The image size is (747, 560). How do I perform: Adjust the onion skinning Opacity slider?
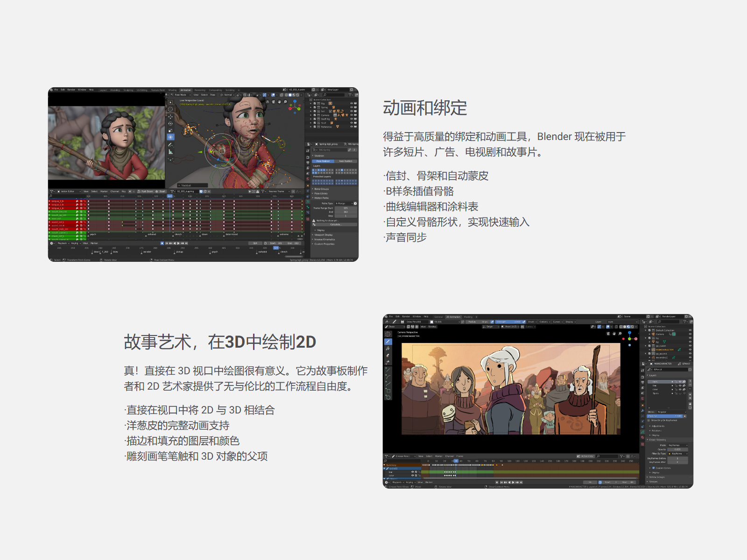pyautogui.click(x=677, y=449)
